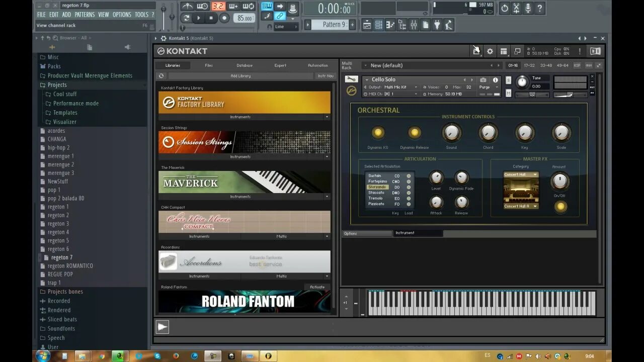644x362 pixels.
Task: Start playback with the FL Studio play button
Action: (x=199, y=18)
